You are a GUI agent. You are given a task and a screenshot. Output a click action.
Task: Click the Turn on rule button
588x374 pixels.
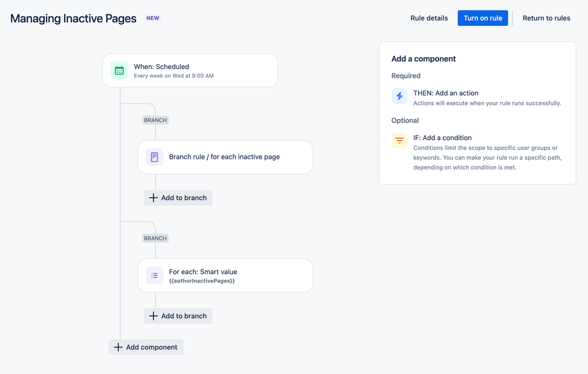click(x=483, y=18)
